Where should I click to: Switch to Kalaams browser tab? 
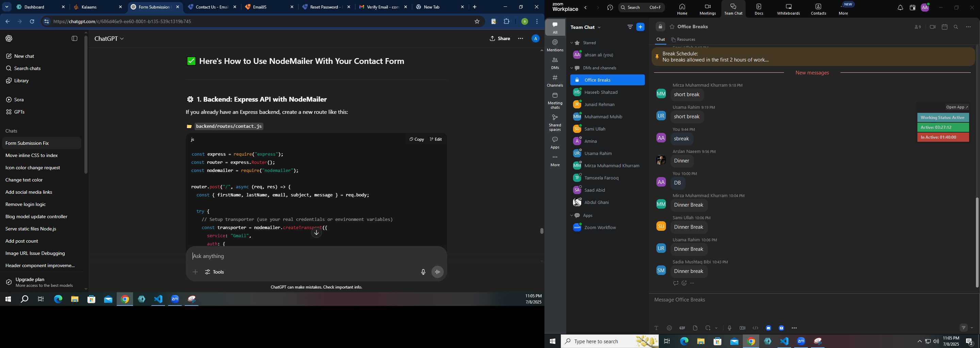point(98,7)
